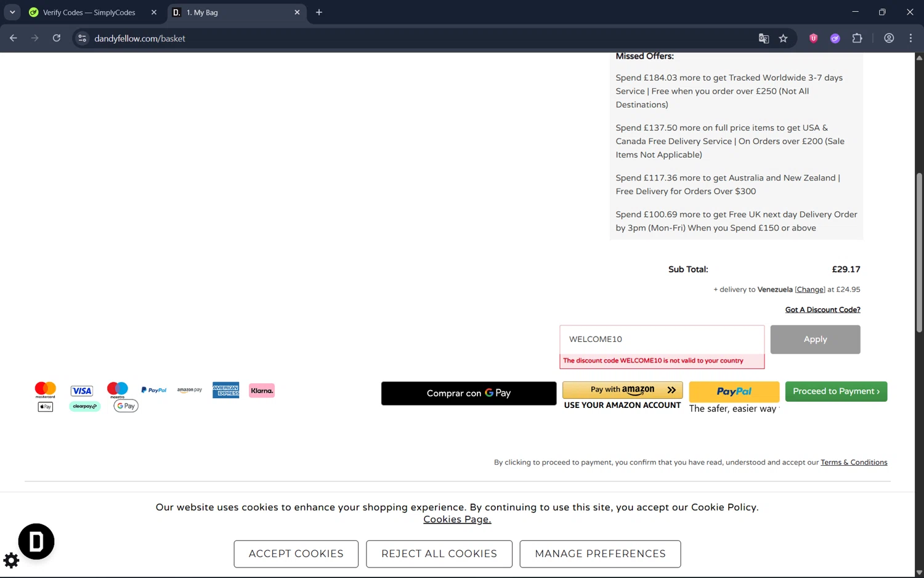Switch to Verify Codes SimplyCodes tab
Viewport: 924px width, 578px height.
pos(89,12)
